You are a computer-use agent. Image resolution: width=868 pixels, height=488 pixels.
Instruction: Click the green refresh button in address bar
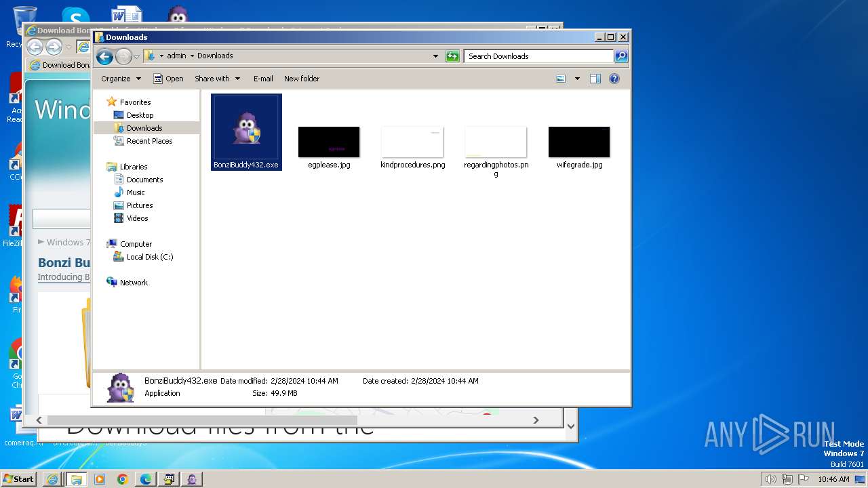pyautogui.click(x=452, y=56)
